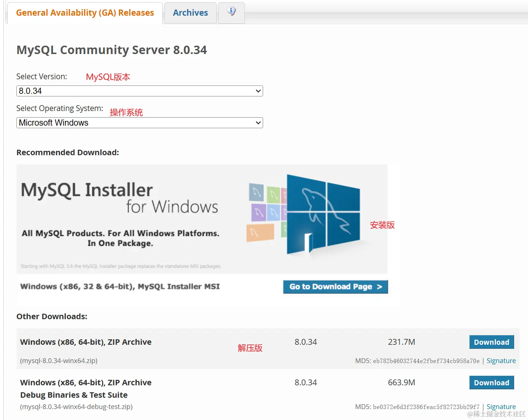
Task: Click the filename mysql-8.0.34-winx64.zip
Action: 59,361
